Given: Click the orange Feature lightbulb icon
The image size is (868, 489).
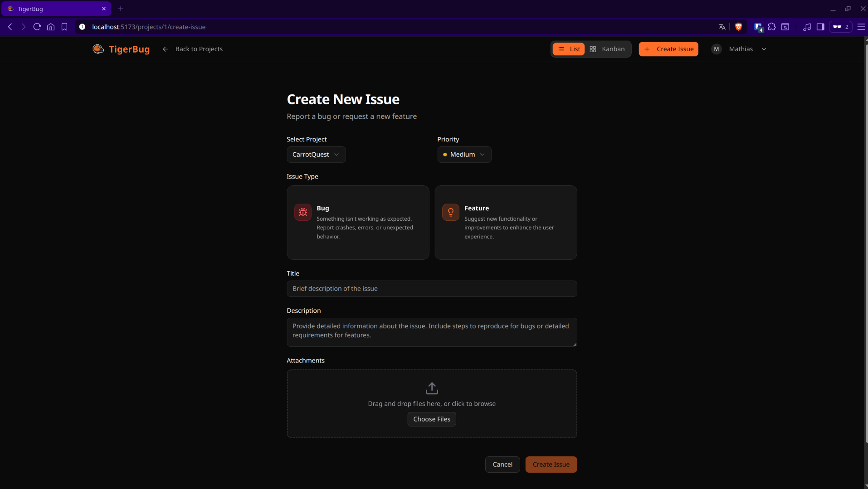Looking at the screenshot, I should click(x=450, y=212).
